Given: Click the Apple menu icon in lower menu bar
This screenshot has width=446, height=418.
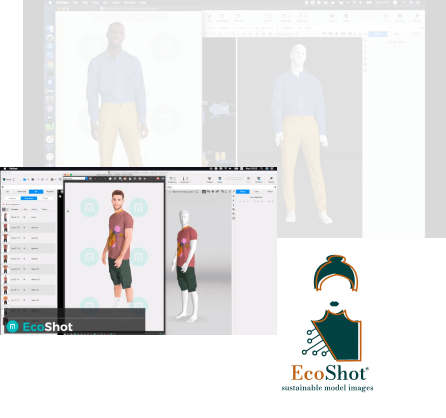Looking at the screenshot, I should [x=5, y=169].
